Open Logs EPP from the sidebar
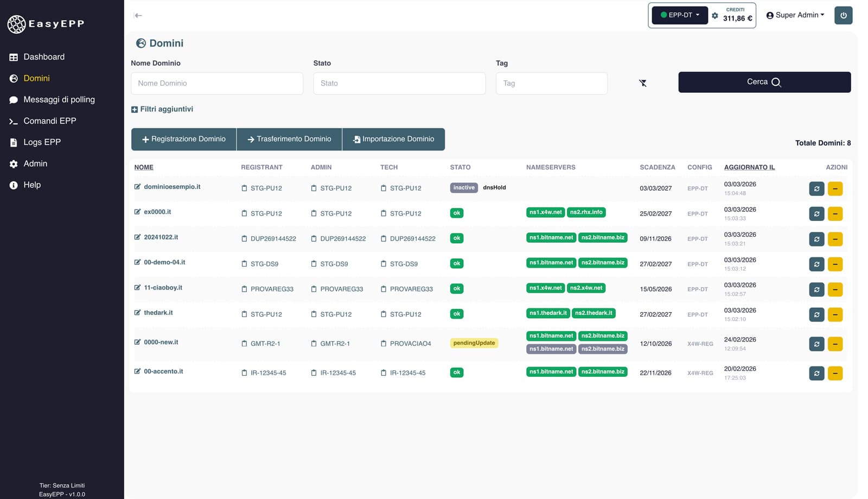Viewport: 868px width, 499px height. click(x=42, y=142)
